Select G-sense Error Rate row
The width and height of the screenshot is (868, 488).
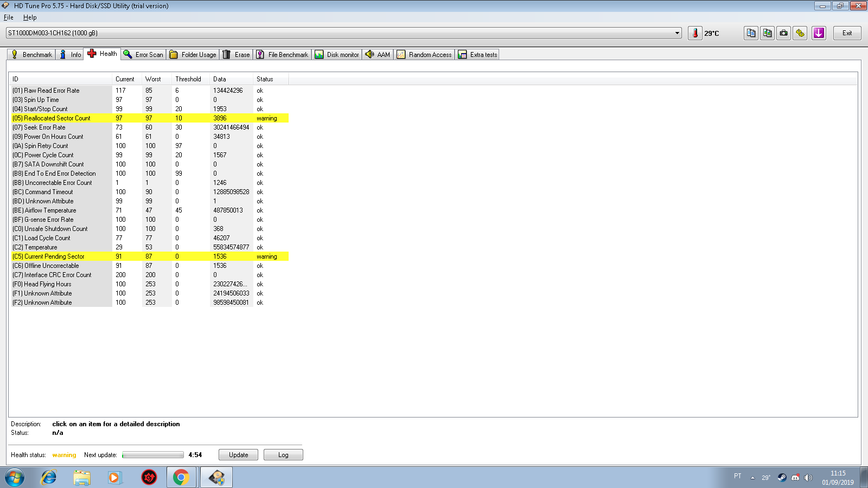pos(149,220)
